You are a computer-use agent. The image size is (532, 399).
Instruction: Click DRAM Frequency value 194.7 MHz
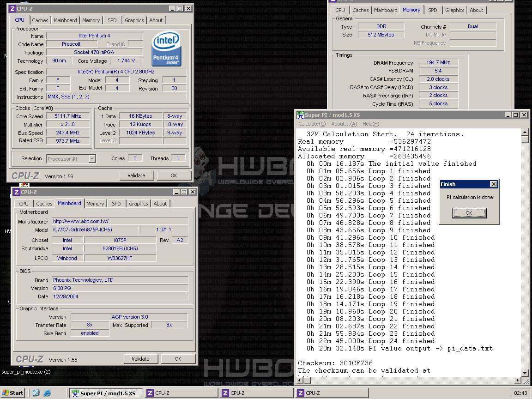pyautogui.click(x=438, y=62)
